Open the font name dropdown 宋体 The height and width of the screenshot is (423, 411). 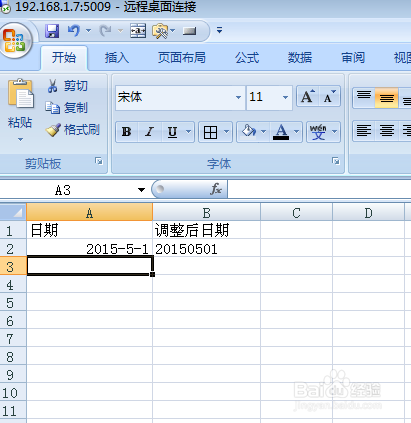[238, 97]
